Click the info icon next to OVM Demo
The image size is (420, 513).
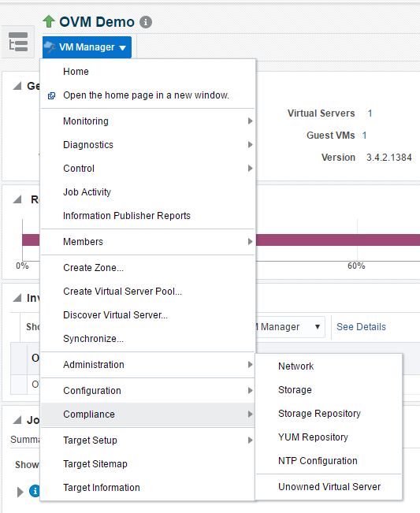(146, 22)
